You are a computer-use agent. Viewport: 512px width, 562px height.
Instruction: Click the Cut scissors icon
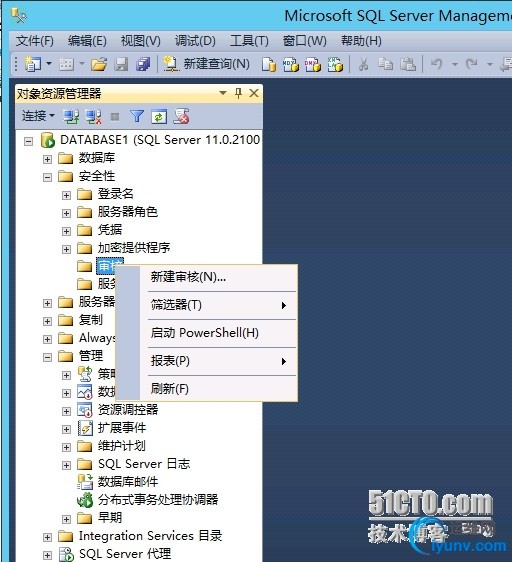(x=364, y=65)
